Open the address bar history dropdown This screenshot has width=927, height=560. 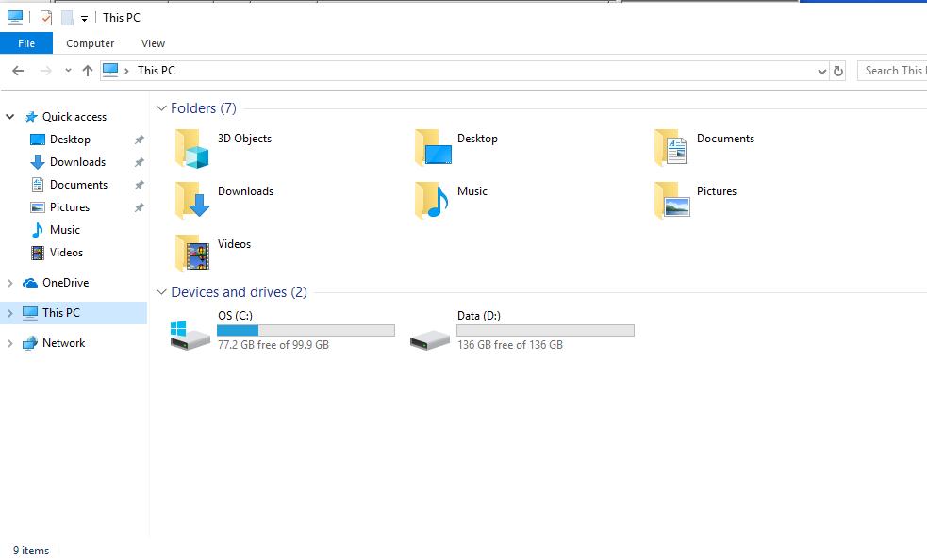click(x=821, y=71)
